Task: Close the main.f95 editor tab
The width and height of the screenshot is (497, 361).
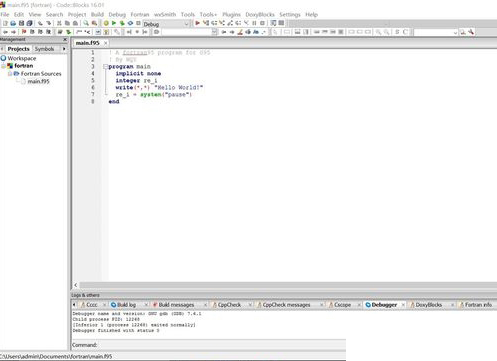Action: pyautogui.click(x=105, y=43)
